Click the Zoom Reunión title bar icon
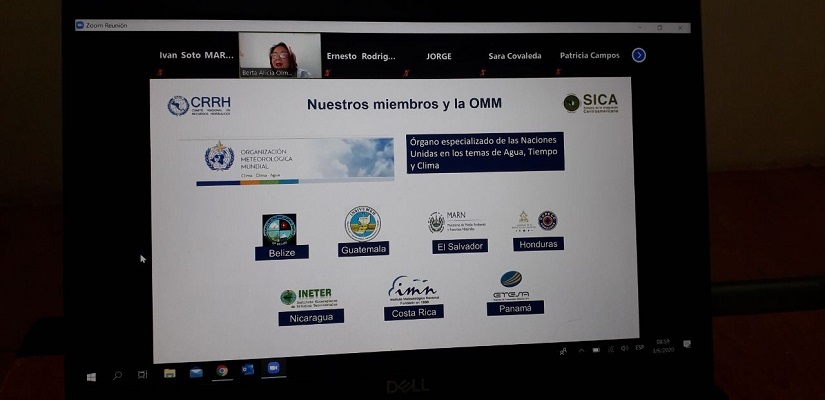This screenshot has width=825, height=400. (x=80, y=25)
